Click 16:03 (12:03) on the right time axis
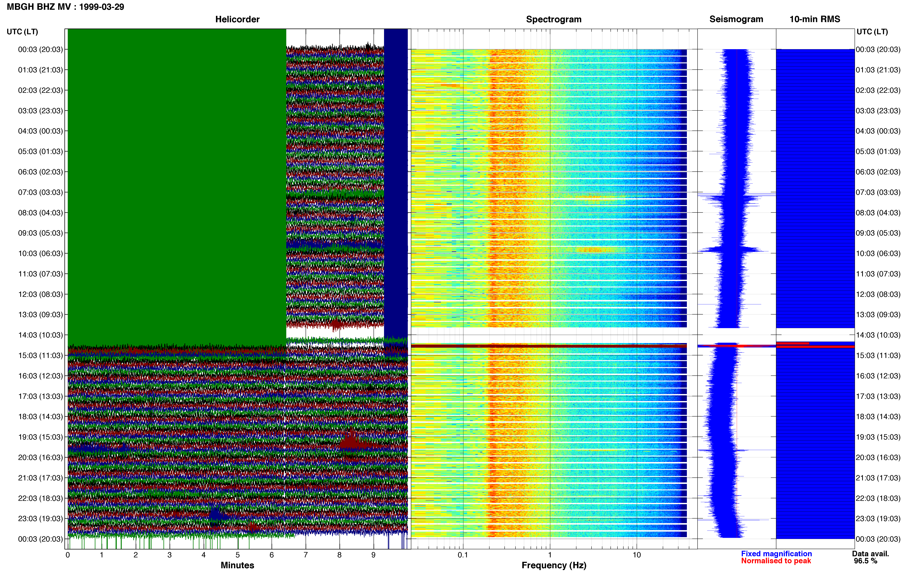Screen dimensions: 924x578 pos(878,376)
